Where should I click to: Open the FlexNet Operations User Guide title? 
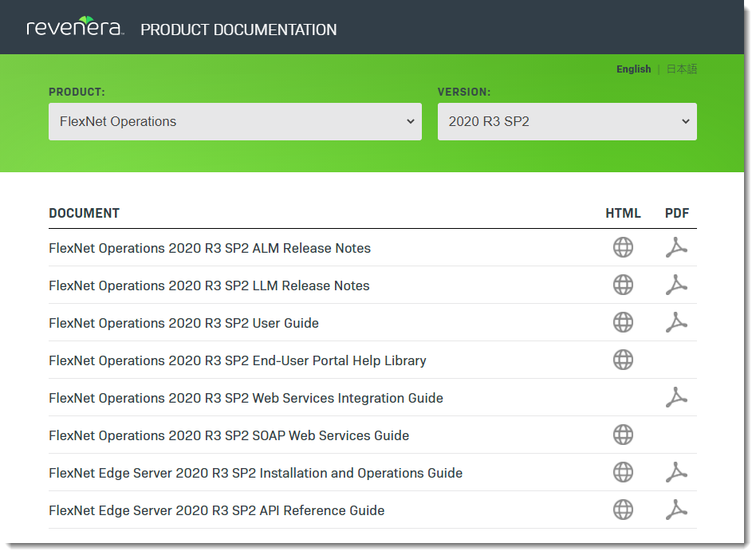point(183,323)
